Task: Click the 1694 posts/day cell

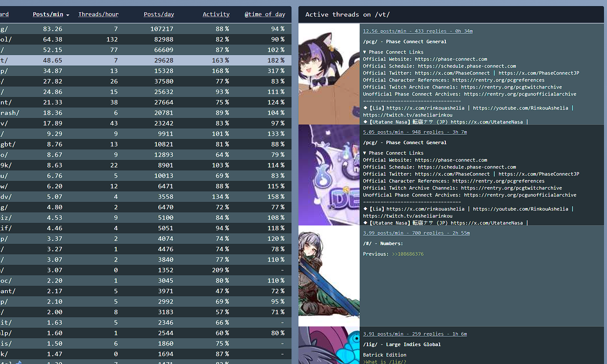Action: pos(165,354)
